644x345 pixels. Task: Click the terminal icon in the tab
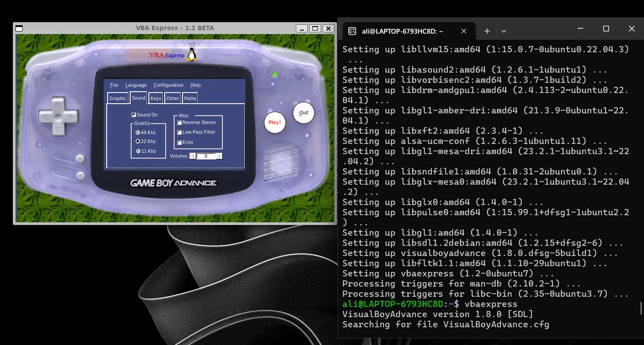click(x=352, y=31)
